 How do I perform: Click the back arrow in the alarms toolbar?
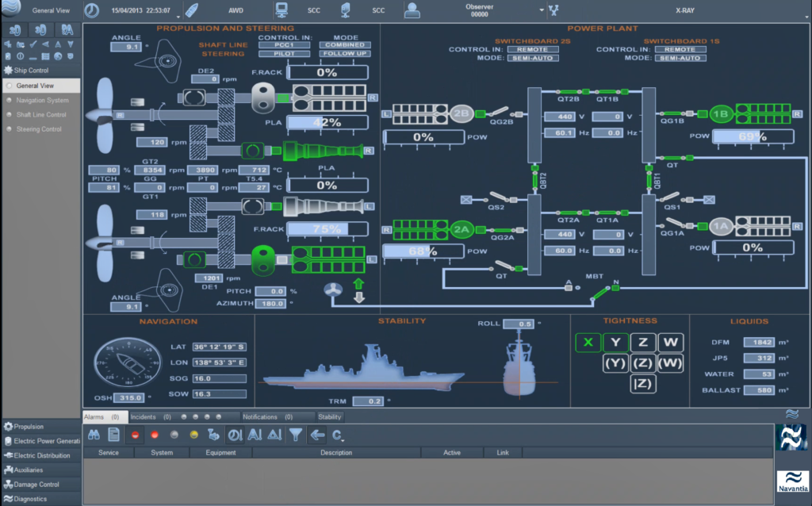[317, 435]
